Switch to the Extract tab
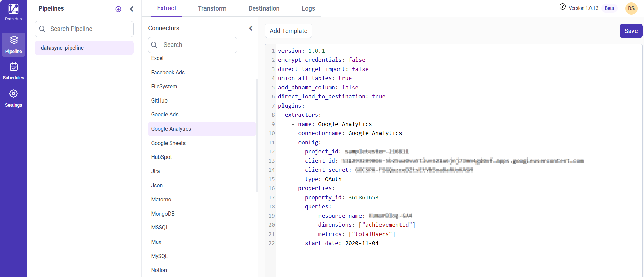 click(x=167, y=8)
